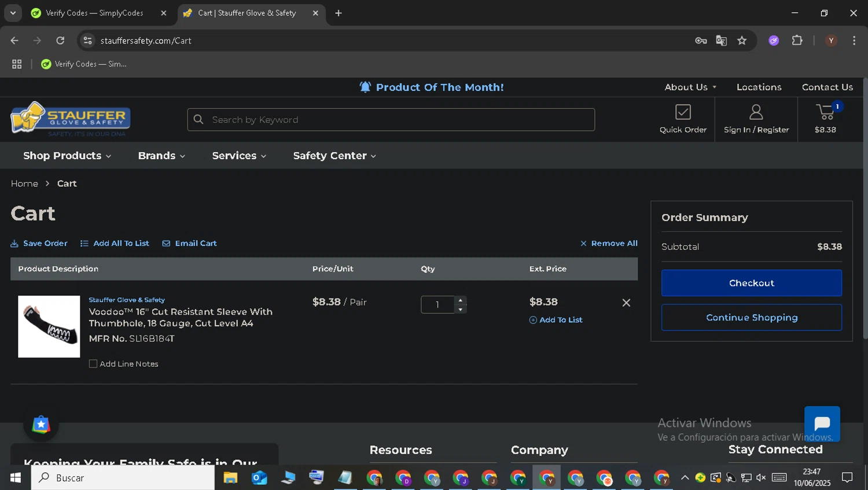The height and width of the screenshot is (490, 868).
Task: Open File Explorer from the taskbar
Action: 230,478
